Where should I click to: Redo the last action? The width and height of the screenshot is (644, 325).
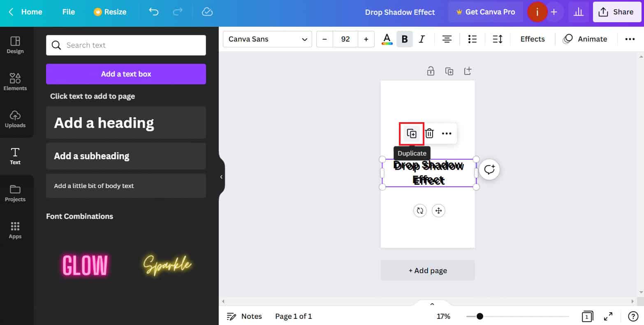pos(178,12)
